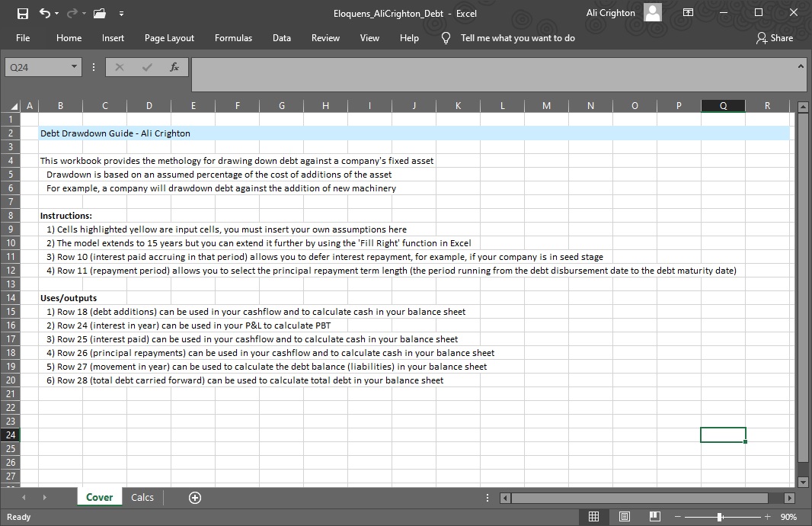Click the Enter checkmark formula bar icon

point(147,67)
